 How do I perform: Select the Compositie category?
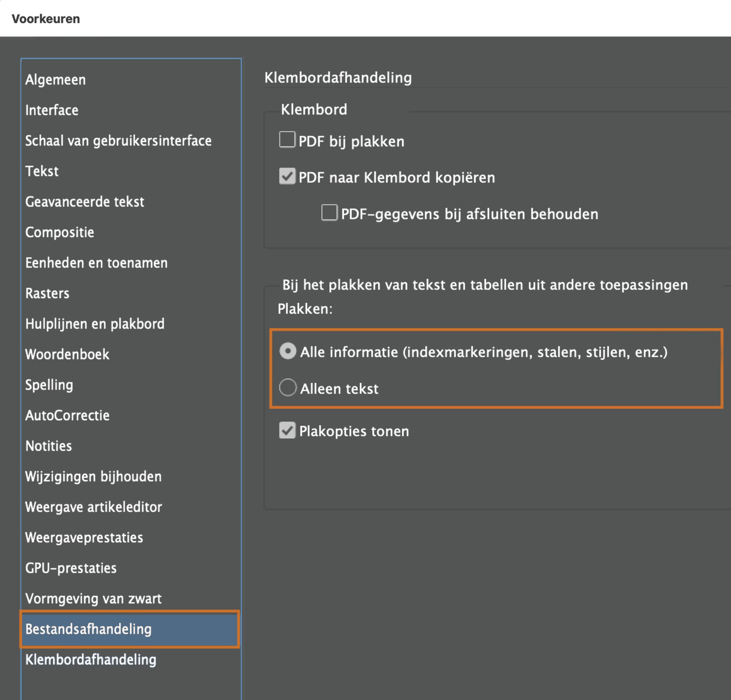click(59, 232)
